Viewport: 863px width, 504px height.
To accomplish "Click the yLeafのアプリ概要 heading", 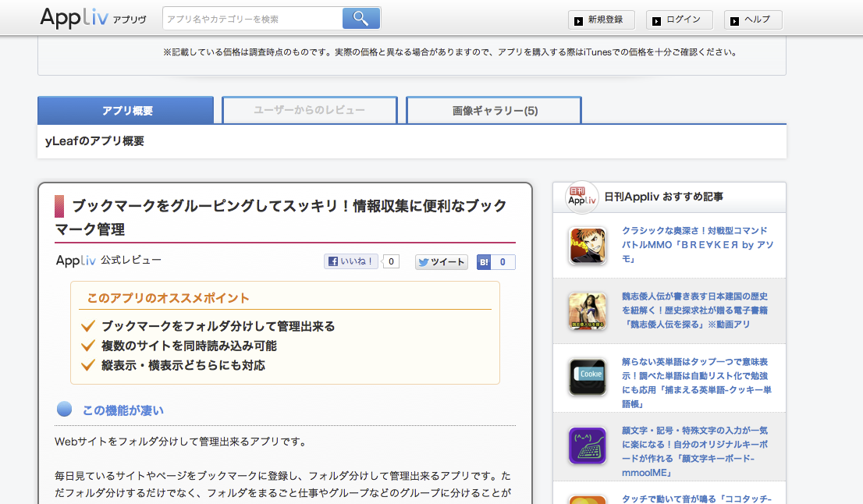I will 94,141.
